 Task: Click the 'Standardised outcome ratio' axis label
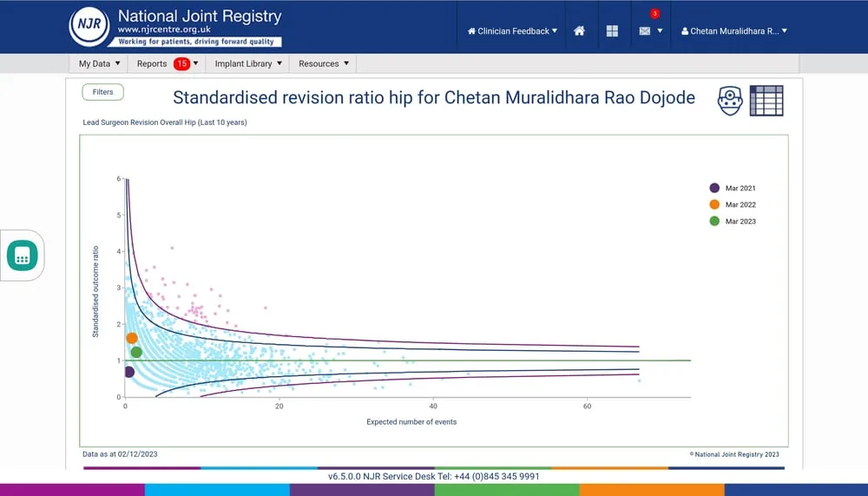click(95, 292)
